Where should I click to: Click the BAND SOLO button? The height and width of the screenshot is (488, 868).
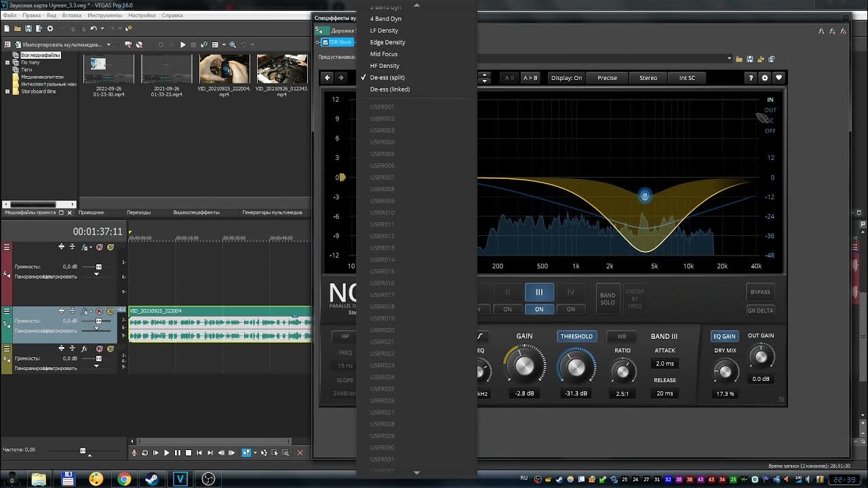608,299
